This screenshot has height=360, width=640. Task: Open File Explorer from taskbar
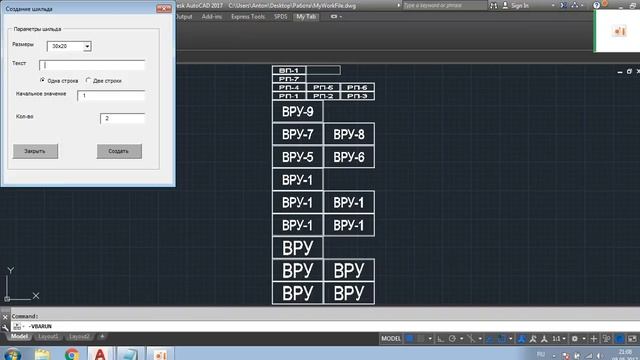click(42, 353)
